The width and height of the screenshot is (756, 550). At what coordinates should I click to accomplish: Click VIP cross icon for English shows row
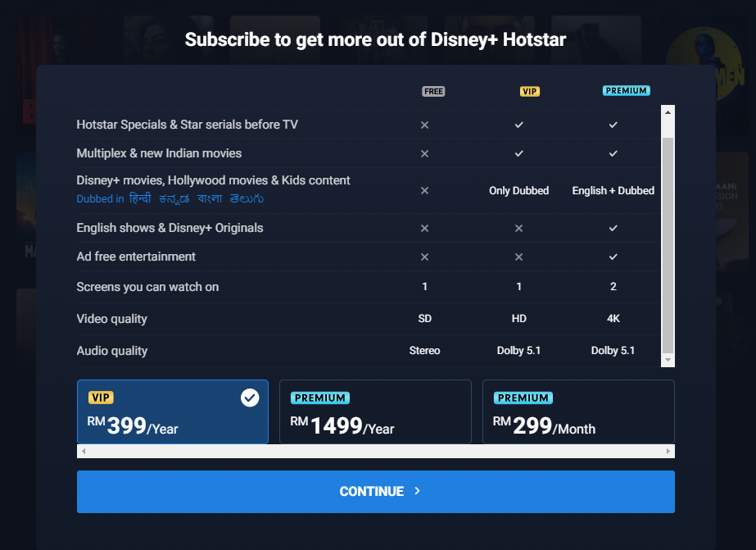518,228
